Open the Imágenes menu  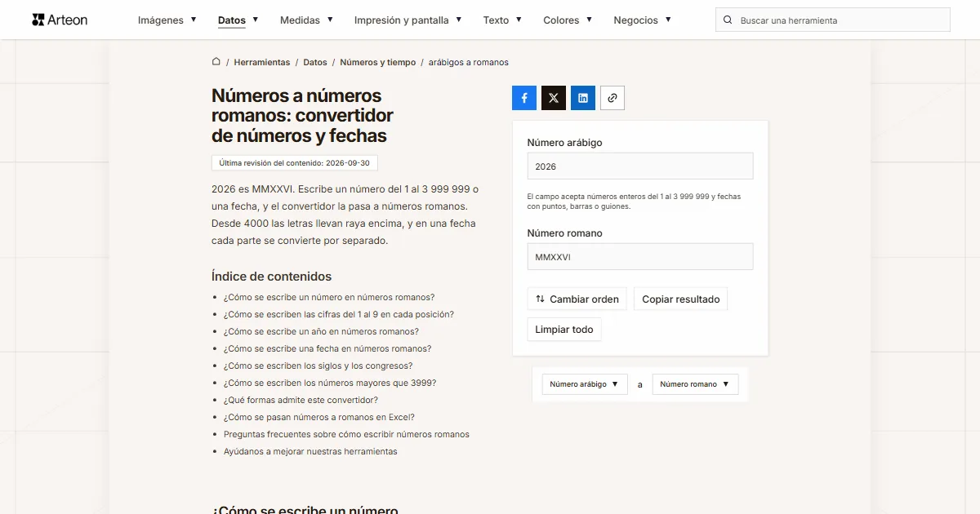pyautogui.click(x=167, y=20)
